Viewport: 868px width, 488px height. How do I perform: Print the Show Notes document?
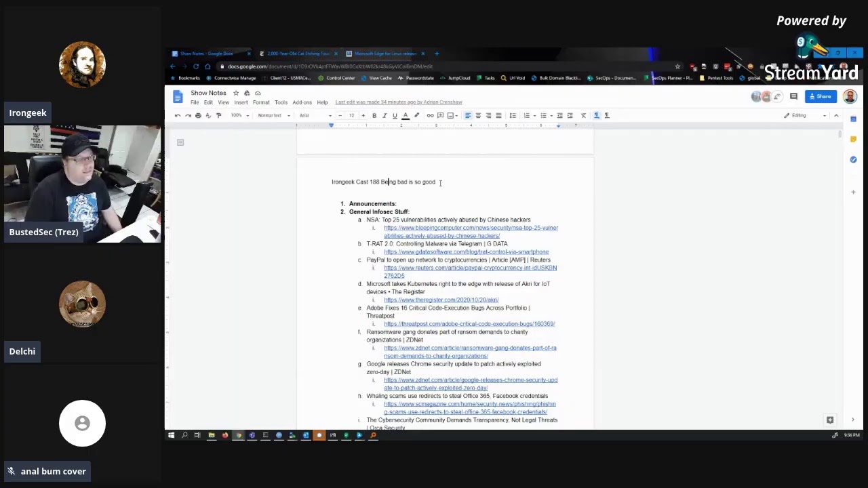click(x=198, y=115)
